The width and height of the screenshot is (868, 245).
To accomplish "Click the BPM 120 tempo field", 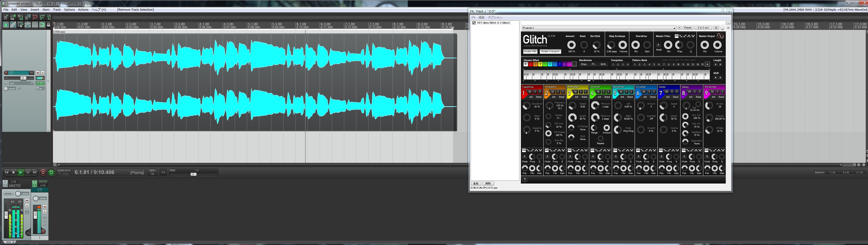I will 152,172.
